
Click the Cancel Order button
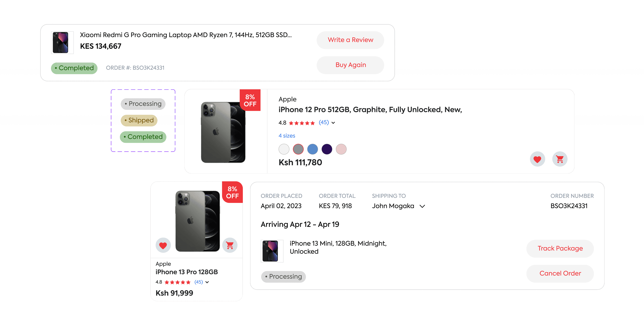click(x=560, y=273)
